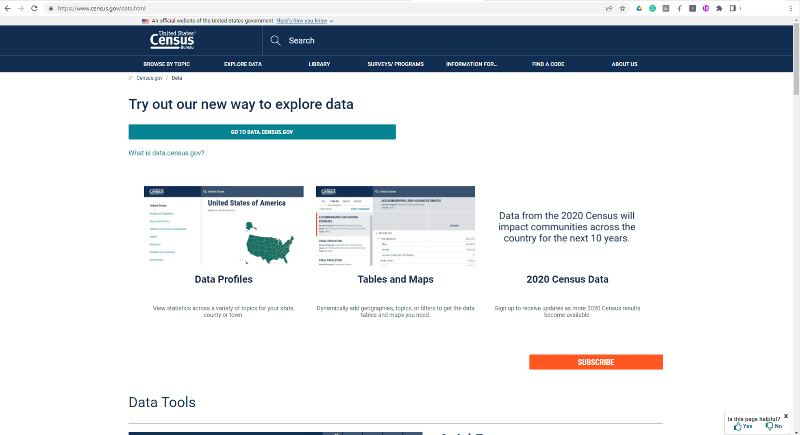Open the Explore Data menu
This screenshot has height=435, width=800.
[x=243, y=64]
